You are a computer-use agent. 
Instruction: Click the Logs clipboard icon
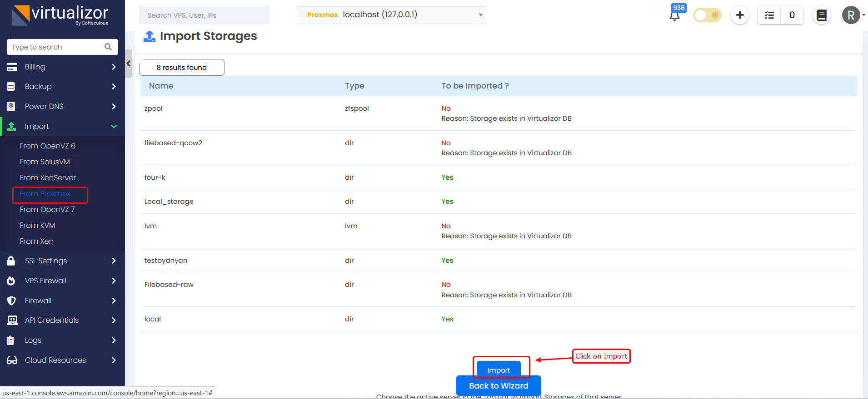(x=10, y=340)
